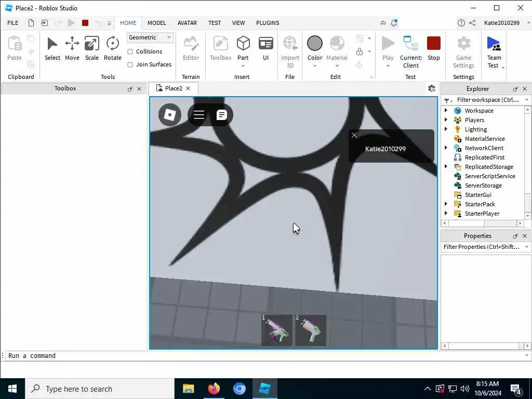Equip the first hotbar weapon slot
This screenshot has height=399, width=532.
(x=277, y=330)
